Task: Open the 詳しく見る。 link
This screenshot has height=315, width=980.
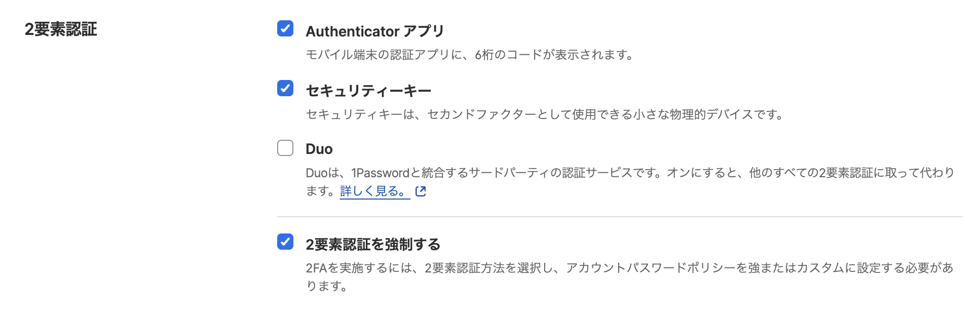Action: (373, 192)
